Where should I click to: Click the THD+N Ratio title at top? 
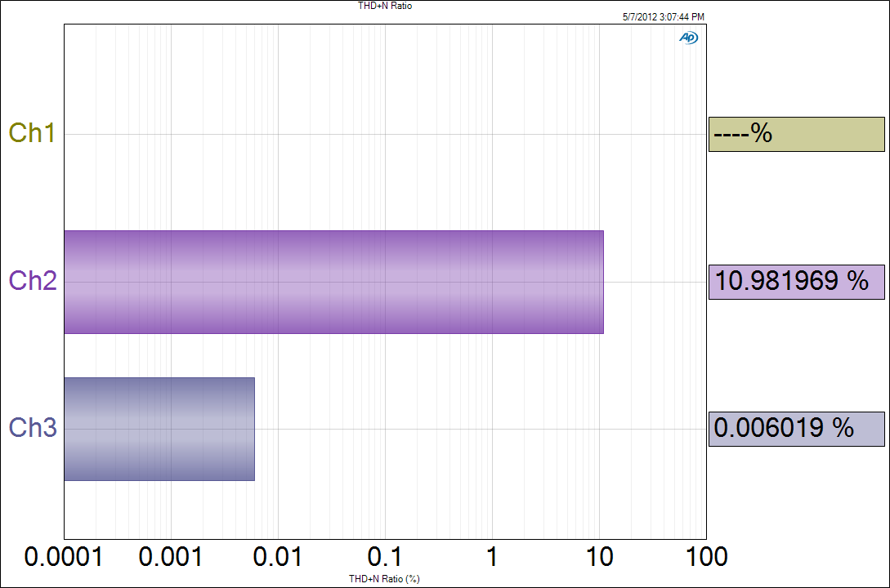pos(385,6)
